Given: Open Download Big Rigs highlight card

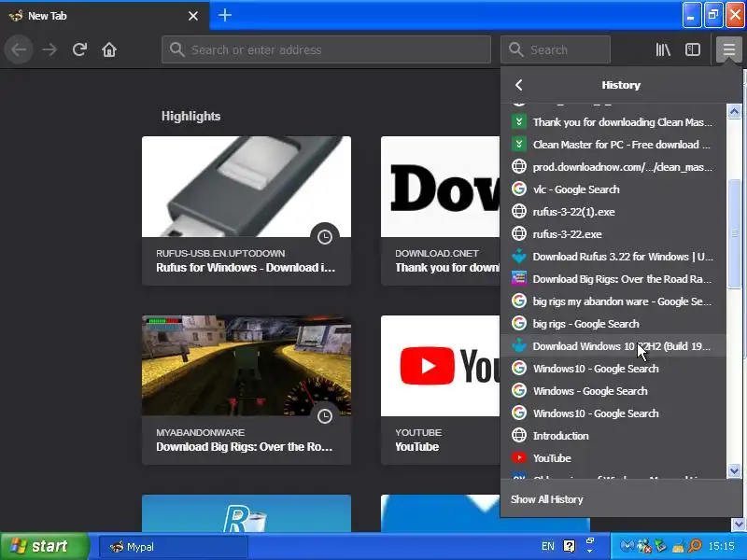Looking at the screenshot, I should (247, 390).
